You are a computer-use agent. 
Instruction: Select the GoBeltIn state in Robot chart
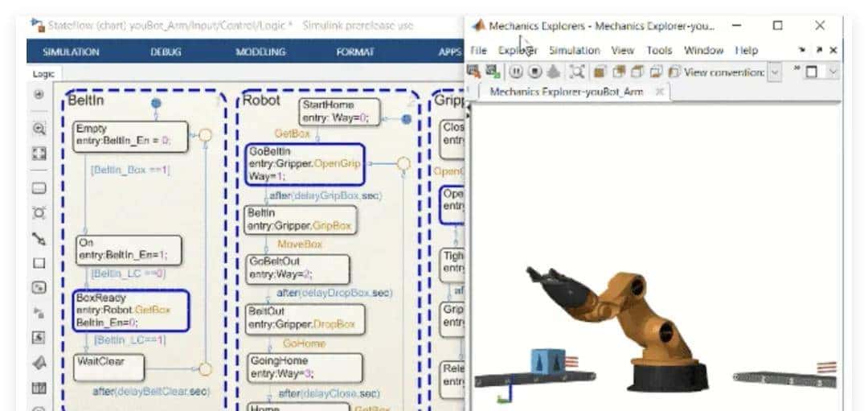(304, 164)
